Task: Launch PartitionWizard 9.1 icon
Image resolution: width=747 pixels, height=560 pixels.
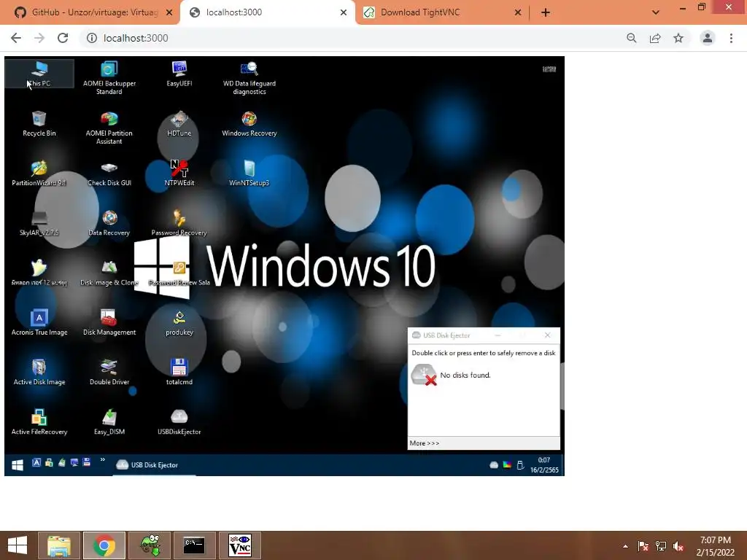Action: [x=39, y=174]
